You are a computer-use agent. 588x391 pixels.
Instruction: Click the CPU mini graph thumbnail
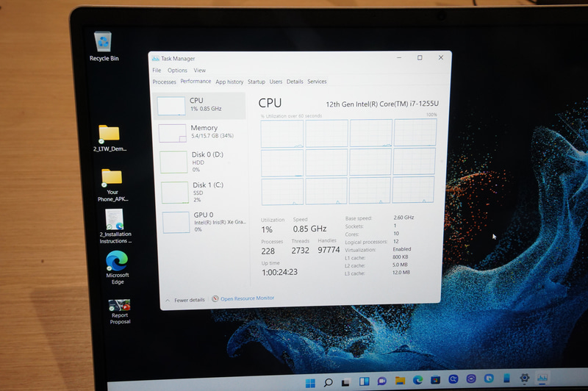pyautogui.click(x=171, y=106)
